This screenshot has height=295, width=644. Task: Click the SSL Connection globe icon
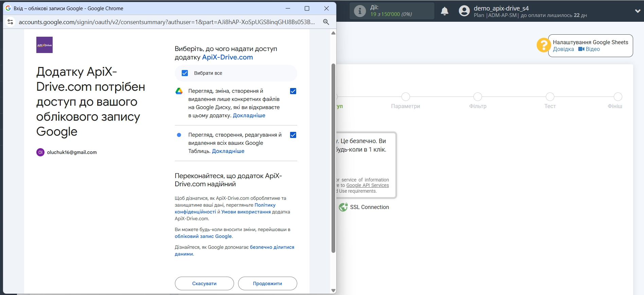pos(343,207)
